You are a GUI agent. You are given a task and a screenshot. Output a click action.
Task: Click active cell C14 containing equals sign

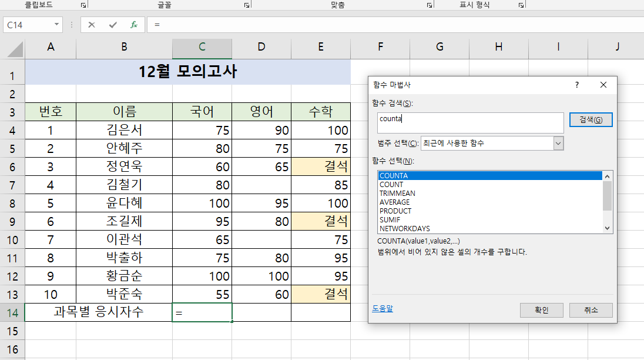202,312
